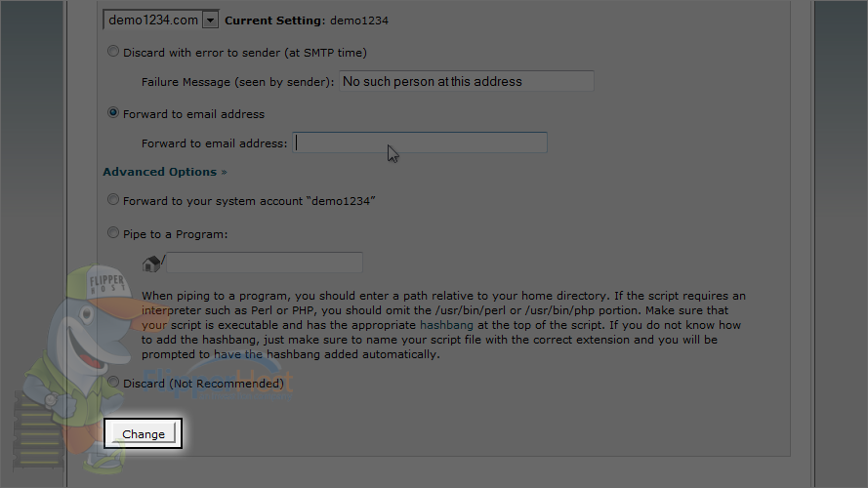Click the Failure Message text field

[x=467, y=81]
